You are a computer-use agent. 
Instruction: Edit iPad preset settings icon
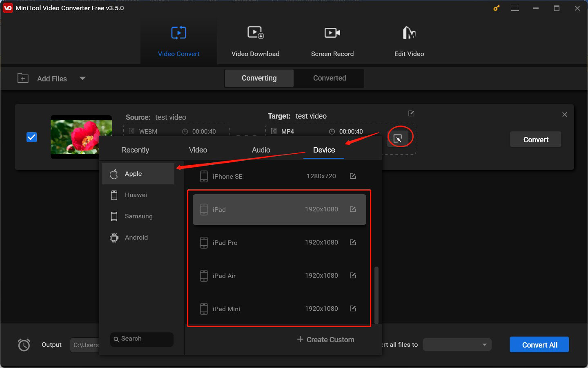(x=353, y=209)
